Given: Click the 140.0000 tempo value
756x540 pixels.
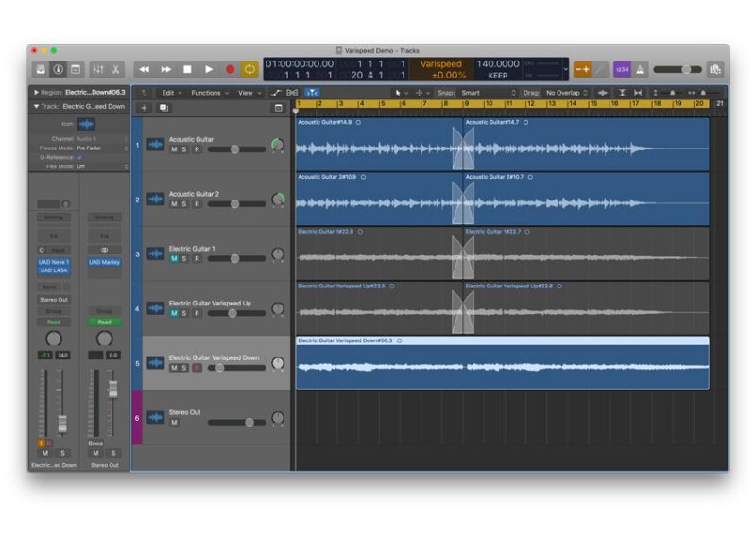Looking at the screenshot, I should (498, 63).
